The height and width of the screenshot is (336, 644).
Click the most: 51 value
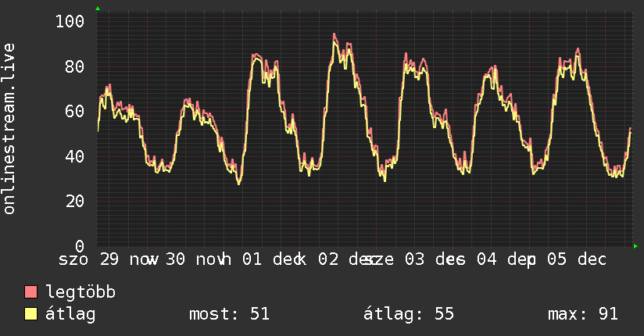[x=229, y=314]
